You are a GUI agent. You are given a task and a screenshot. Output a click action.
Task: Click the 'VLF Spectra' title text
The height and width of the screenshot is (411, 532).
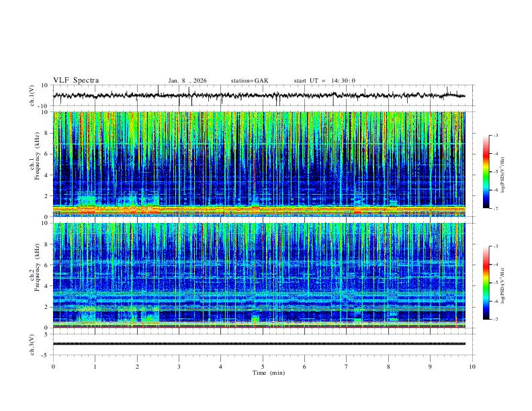[x=76, y=81]
